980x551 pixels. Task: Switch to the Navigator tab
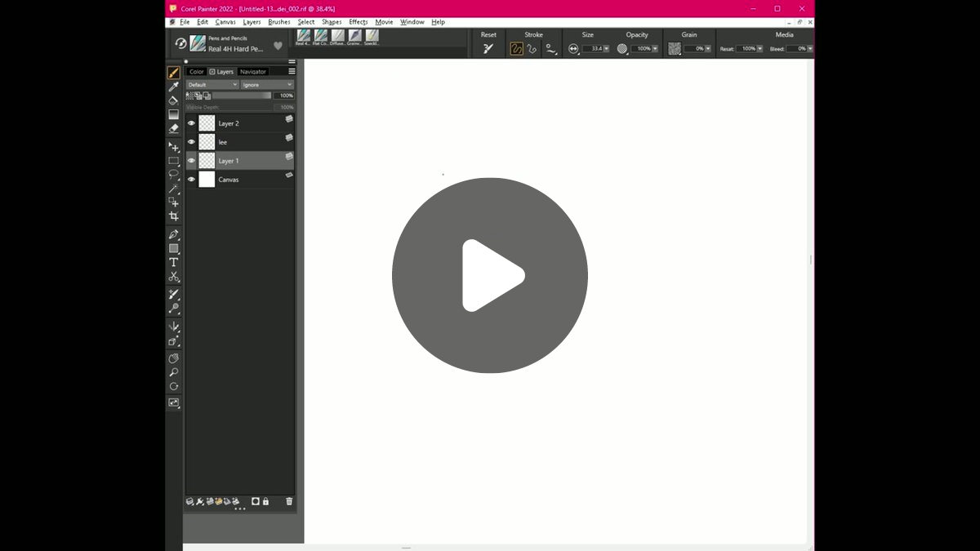click(253, 72)
